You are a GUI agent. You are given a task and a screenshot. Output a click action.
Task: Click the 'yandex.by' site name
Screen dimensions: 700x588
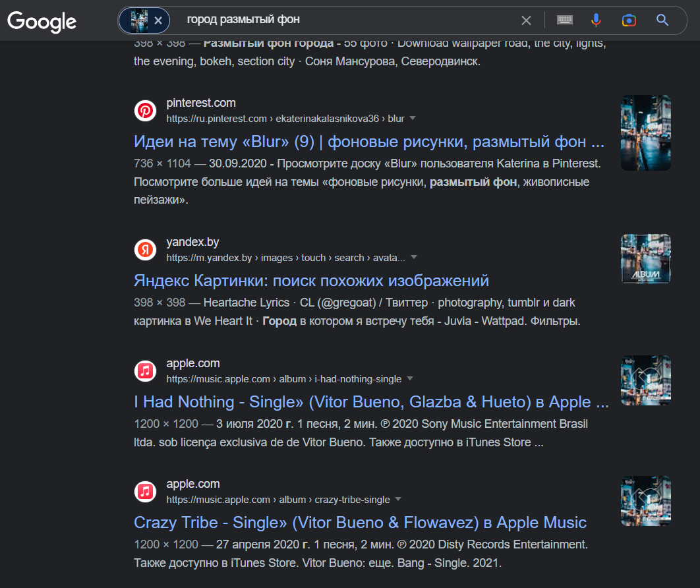tap(193, 242)
